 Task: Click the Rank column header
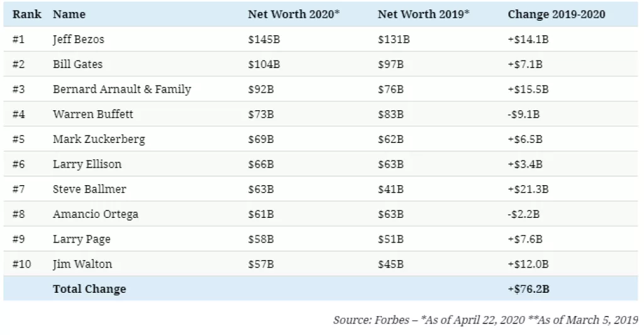(x=26, y=14)
